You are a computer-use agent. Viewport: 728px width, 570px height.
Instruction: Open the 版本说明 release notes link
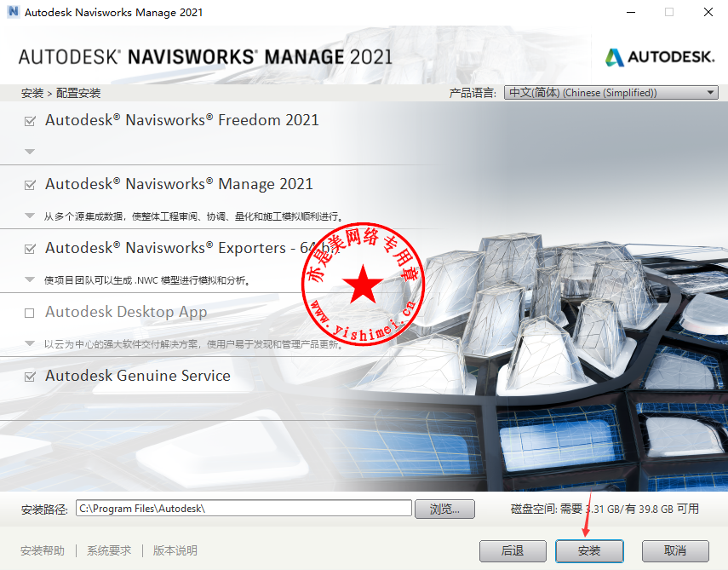tap(175, 551)
